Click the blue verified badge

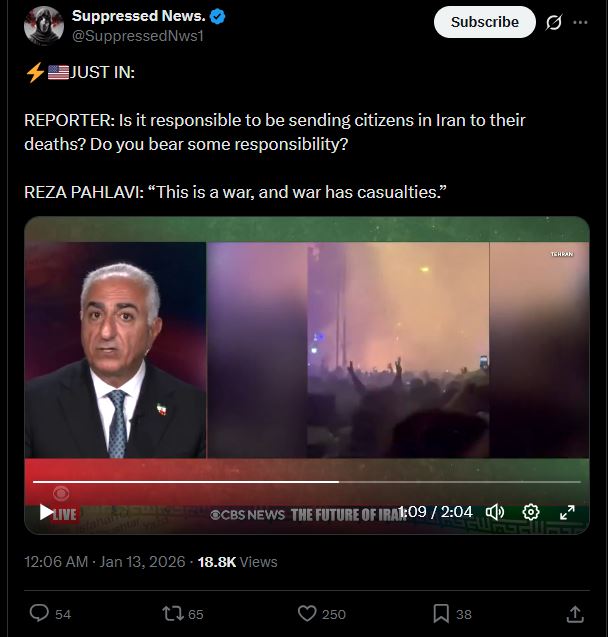[x=218, y=17]
